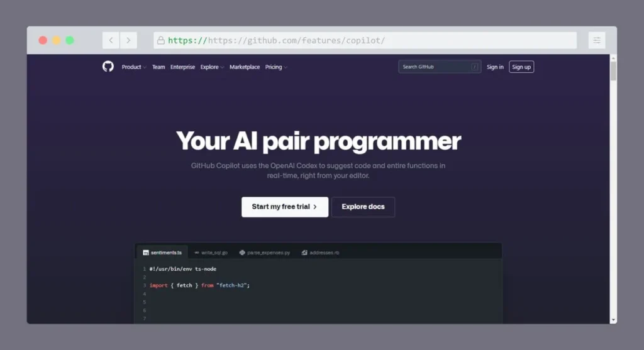
Task: Click the Sign up button
Action: (x=521, y=67)
